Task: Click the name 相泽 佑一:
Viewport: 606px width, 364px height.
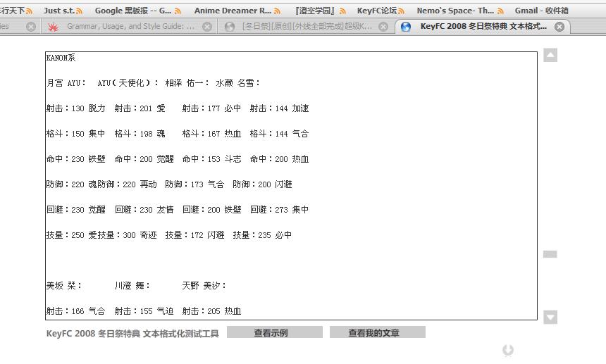Action: [x=187, y=83]
